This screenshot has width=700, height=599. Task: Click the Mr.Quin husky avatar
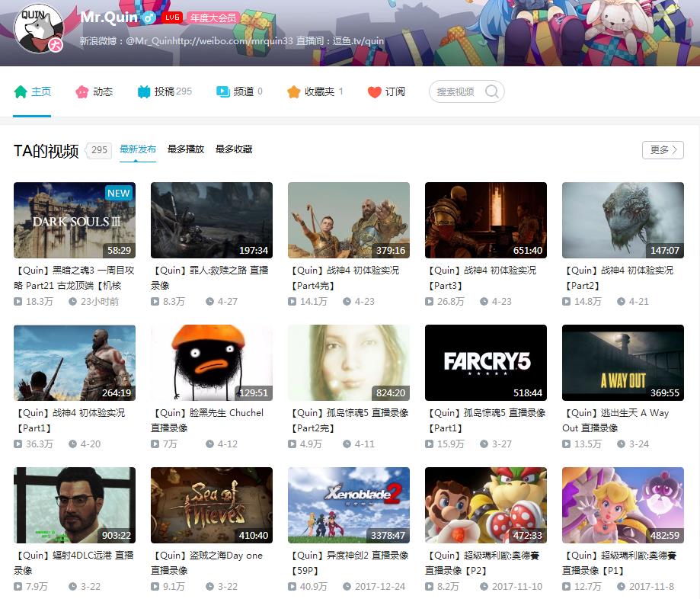pos(39,28)
